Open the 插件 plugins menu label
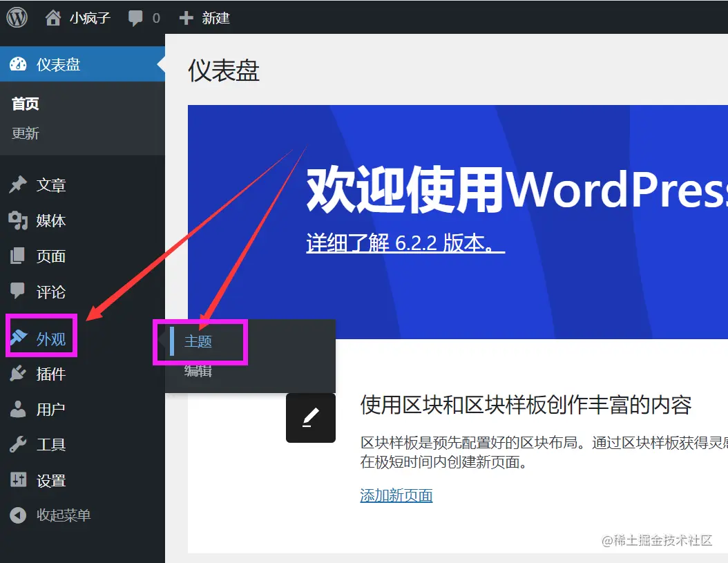The image size is (728, 563). [51, 374]
